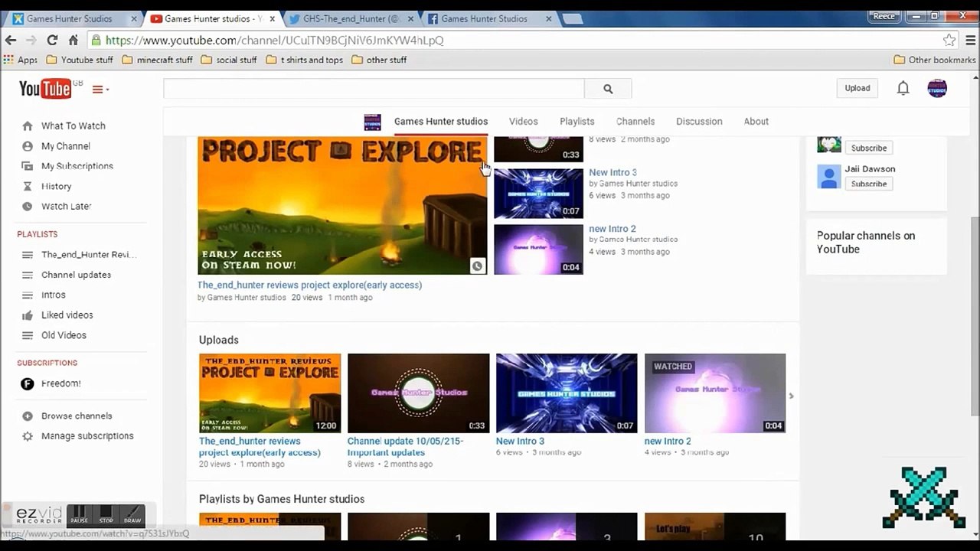The height and width of the screenshot is (551, 980).
Task: Click the History hourglass icon
Action: 28,186
